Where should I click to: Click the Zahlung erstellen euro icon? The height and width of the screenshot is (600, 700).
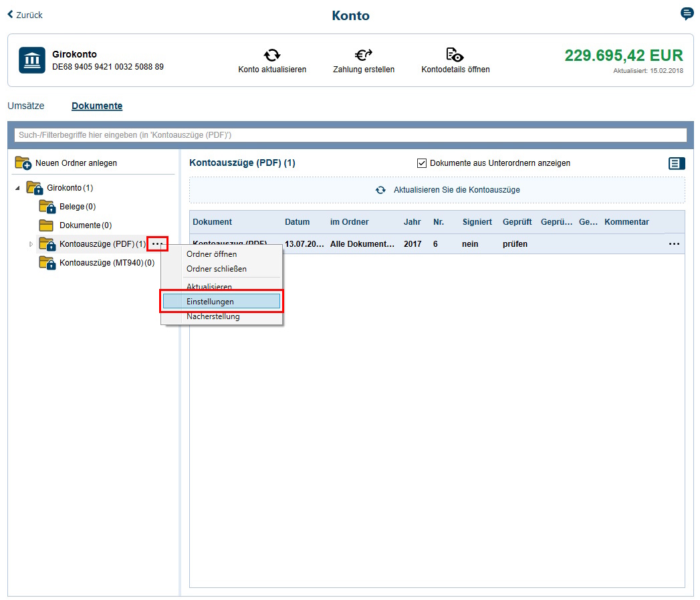pyautogui.click(x=364, y=55)
